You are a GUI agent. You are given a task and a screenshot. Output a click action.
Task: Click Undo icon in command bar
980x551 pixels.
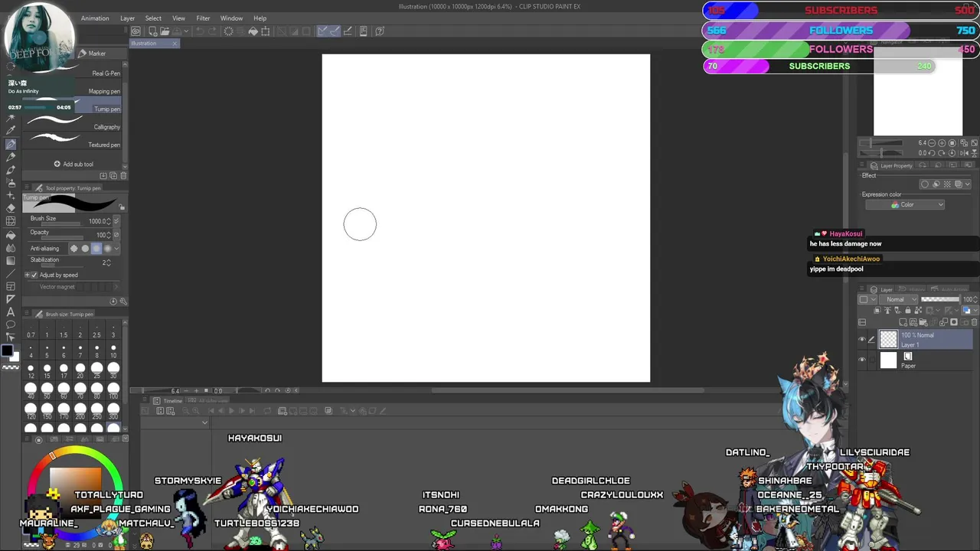[200, 31]
